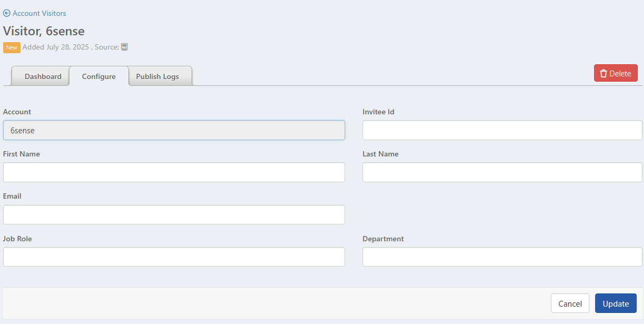Click into the Last Name field
The image size is (644, 324).
coord(502,172)
